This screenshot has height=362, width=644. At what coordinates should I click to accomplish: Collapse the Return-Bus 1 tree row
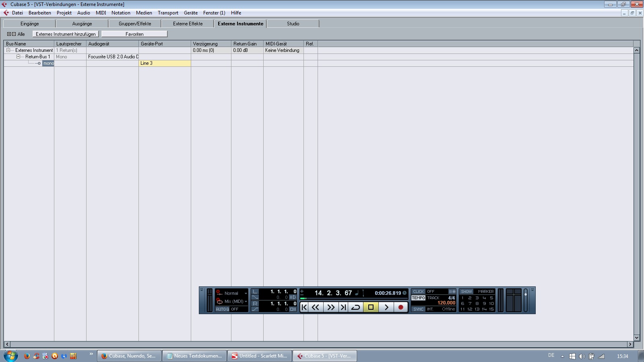[x=18, y=57]
